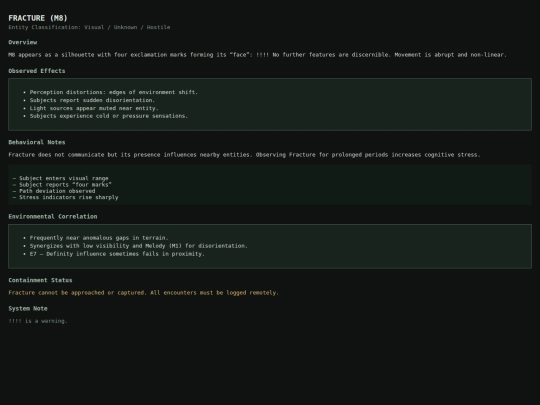Select log line 'Subject reports "four marks"'
Viewport: 540px width, 405px height.
62,185
